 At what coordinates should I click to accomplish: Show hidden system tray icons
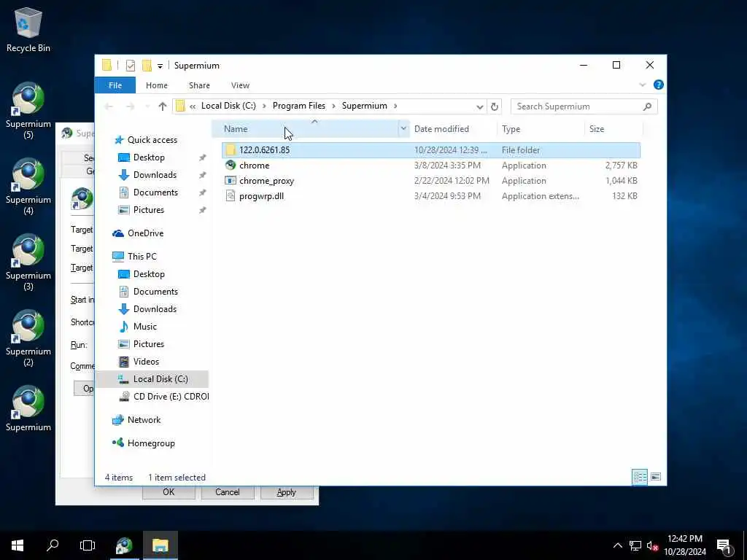coord(617,545)
